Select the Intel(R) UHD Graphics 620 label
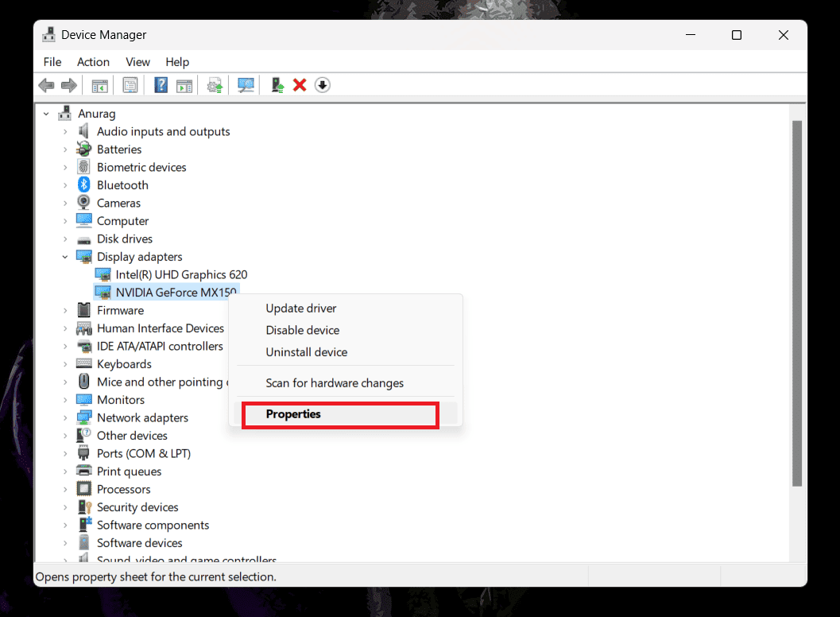 (x=182, y=274)
